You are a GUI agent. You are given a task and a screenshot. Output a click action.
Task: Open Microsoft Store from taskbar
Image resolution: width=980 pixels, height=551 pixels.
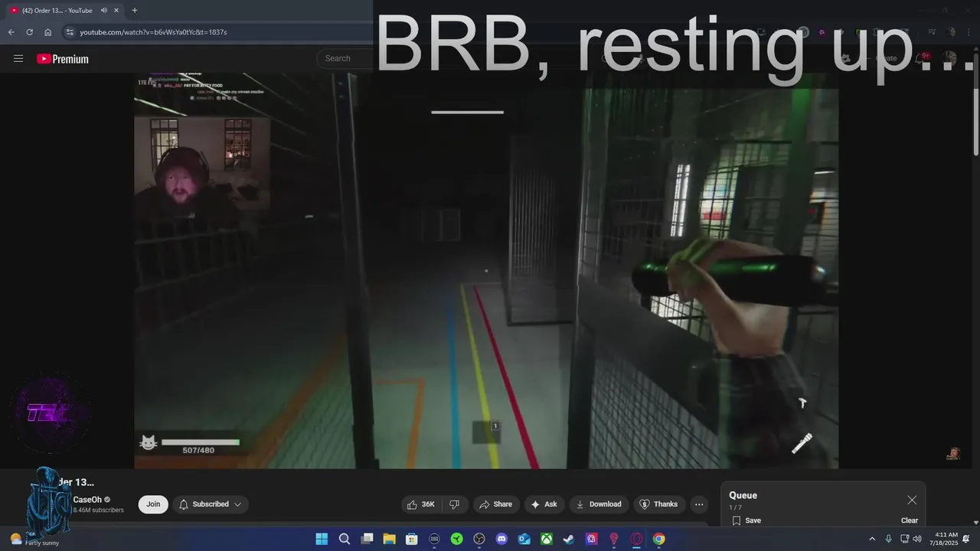tap(412, 539)
